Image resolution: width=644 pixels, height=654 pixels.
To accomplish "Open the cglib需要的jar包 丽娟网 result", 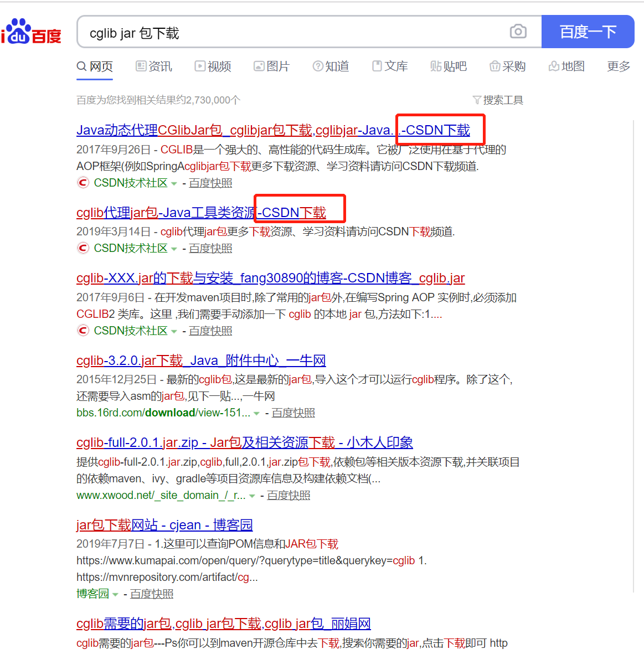I will [224, 624].
